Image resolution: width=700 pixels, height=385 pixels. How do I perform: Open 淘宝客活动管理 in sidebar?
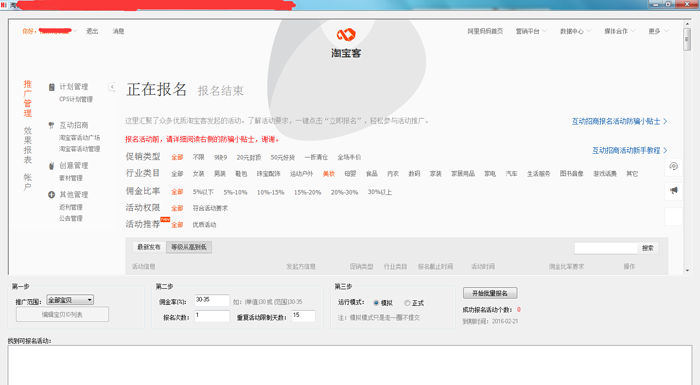(79, 149)
